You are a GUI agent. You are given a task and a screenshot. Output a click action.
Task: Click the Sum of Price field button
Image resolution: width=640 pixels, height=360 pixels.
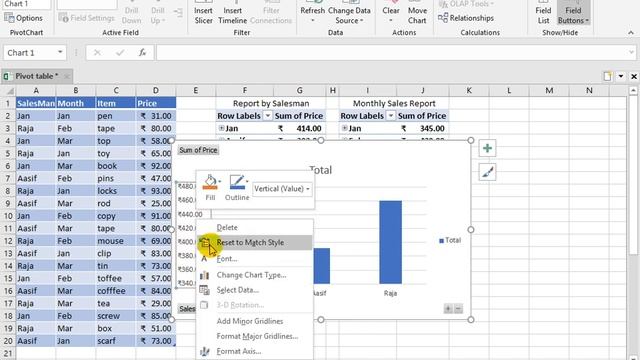click(198, 150)
